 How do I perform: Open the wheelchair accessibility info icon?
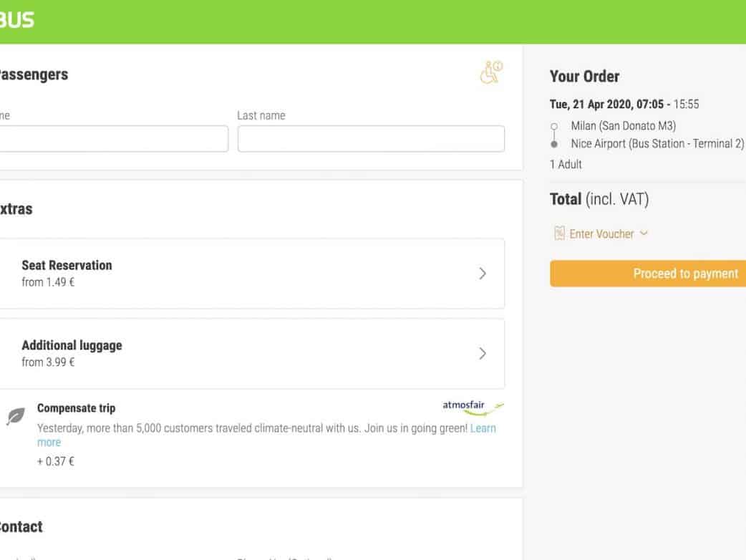pyautogui.click(x=491, y=73)
